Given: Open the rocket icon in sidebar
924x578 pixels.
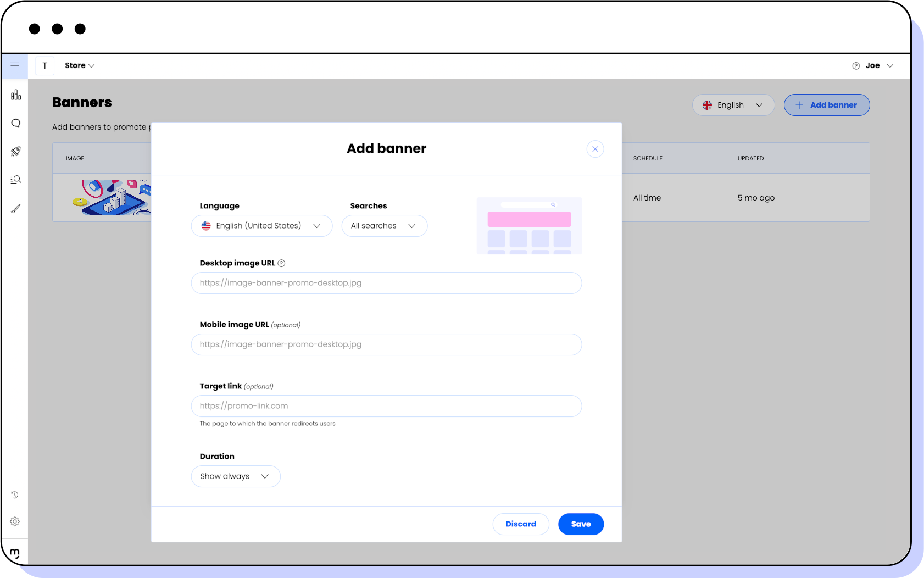Looking at the screenshot, I should pos(16,151).
